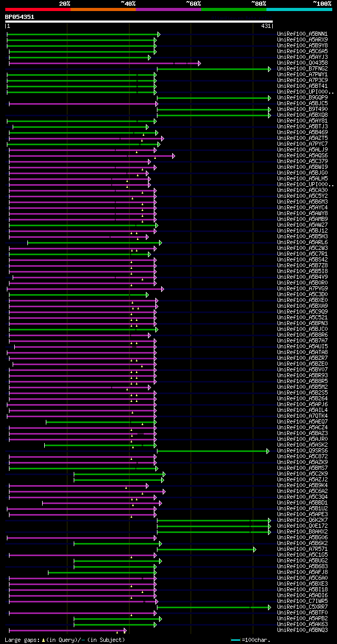Click the purple alignment bar for UniRef100_A5AQS6
The image size is (337, 644).
pos(92,156)
